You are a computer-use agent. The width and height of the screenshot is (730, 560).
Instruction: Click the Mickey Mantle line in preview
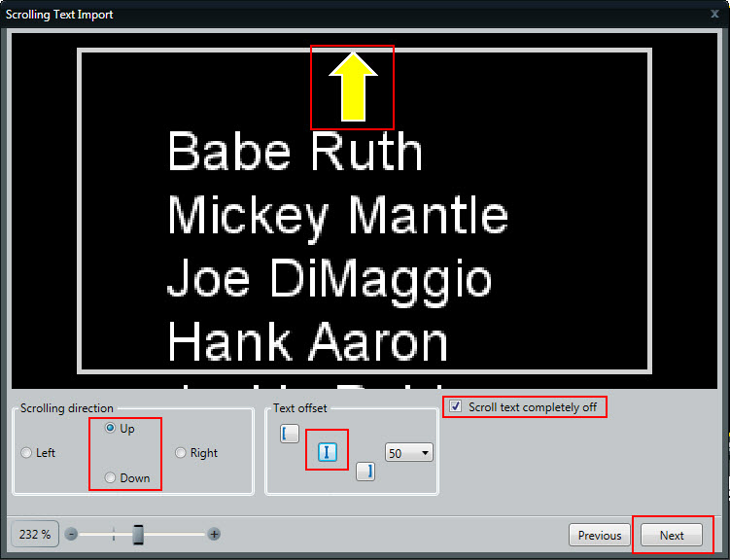click(x=337, y=216)
